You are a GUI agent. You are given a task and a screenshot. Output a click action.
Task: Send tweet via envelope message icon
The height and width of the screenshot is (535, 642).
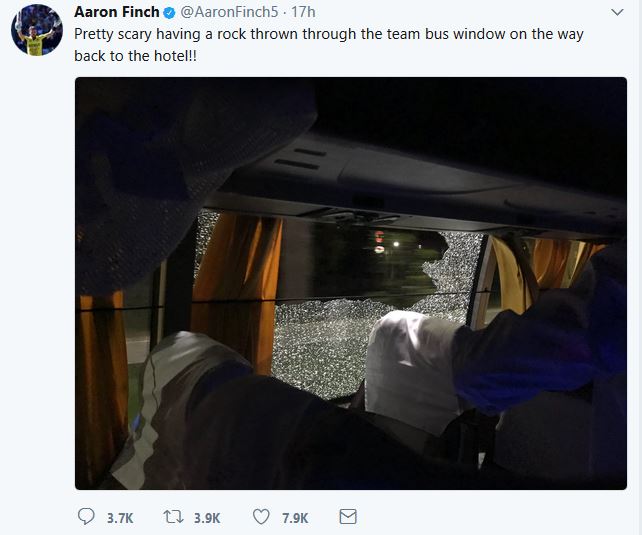(x=348, y=517)
